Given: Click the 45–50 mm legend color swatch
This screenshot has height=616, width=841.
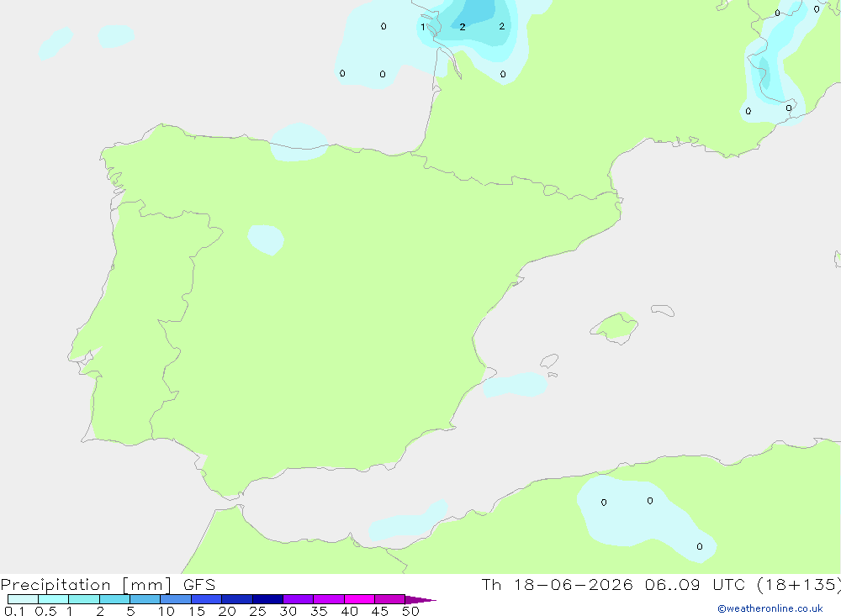Looking at the screenshot, I should point(389,599).
